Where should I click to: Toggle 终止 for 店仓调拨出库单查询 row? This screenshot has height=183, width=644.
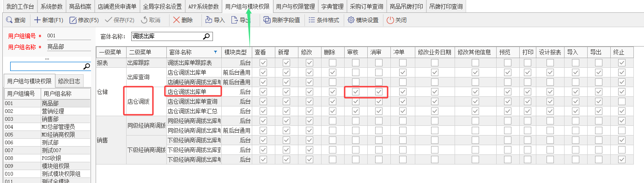[x=622, y=101]
